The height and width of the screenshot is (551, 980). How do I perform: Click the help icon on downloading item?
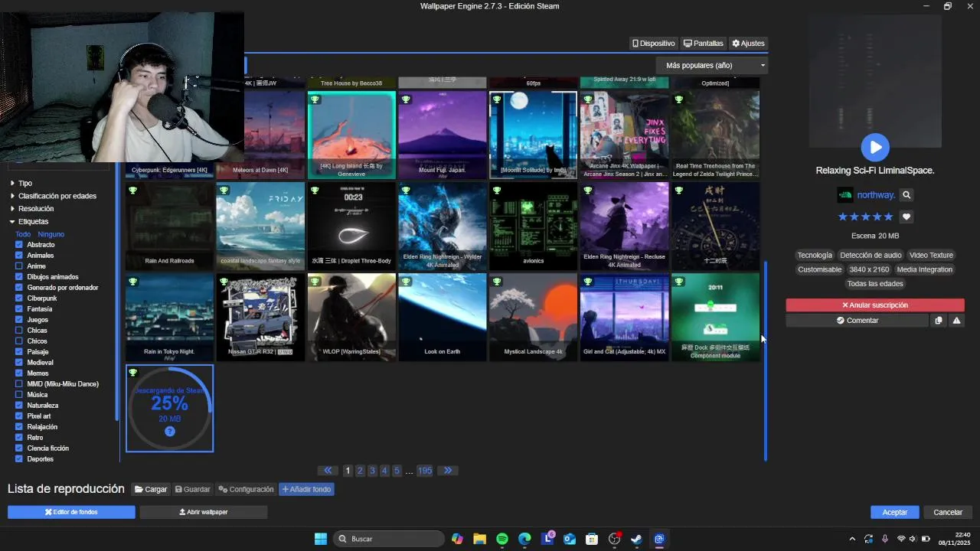pyautogui.click(x=170, y=432)
